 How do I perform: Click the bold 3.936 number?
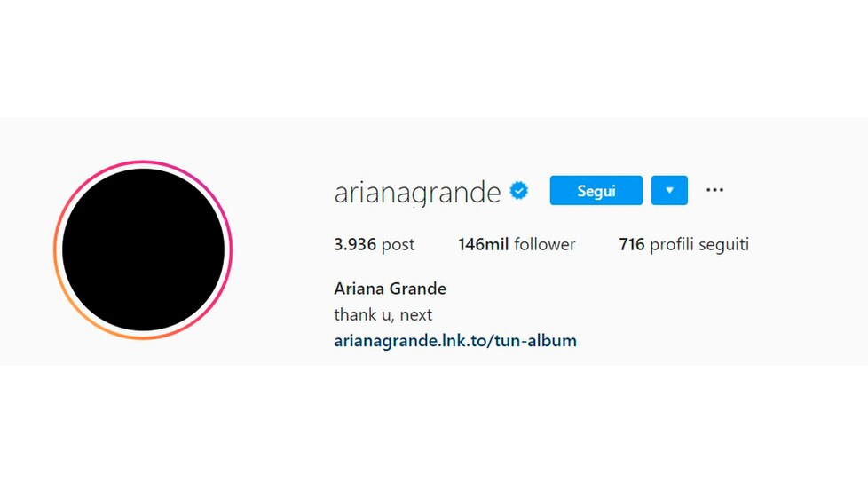(355, 244)
